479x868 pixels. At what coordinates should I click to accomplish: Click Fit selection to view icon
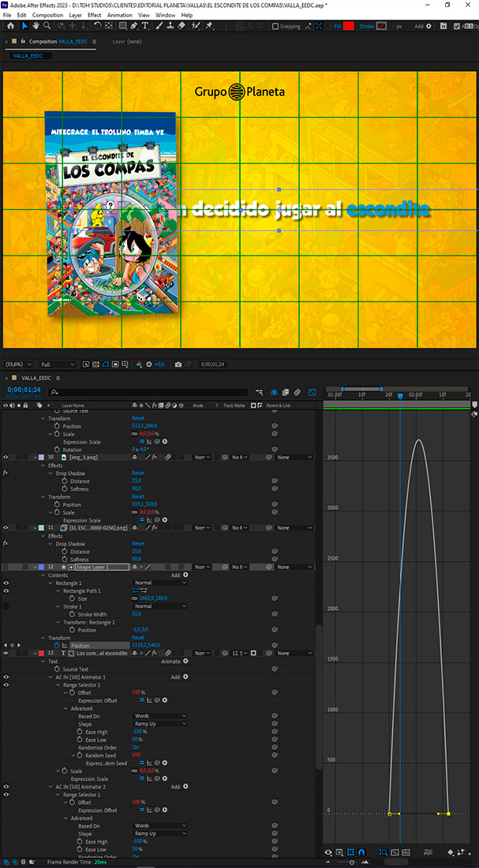(395, 852)
